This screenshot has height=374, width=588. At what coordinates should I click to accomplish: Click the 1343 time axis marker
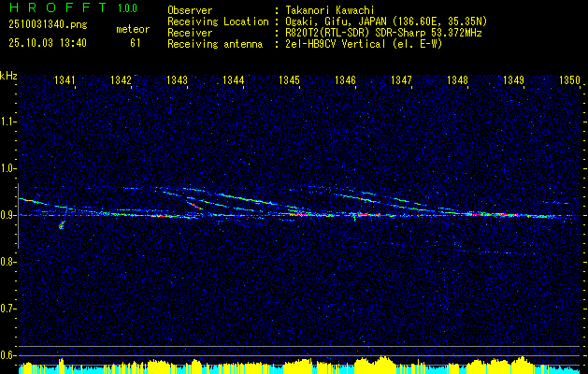tap(177, 79)
